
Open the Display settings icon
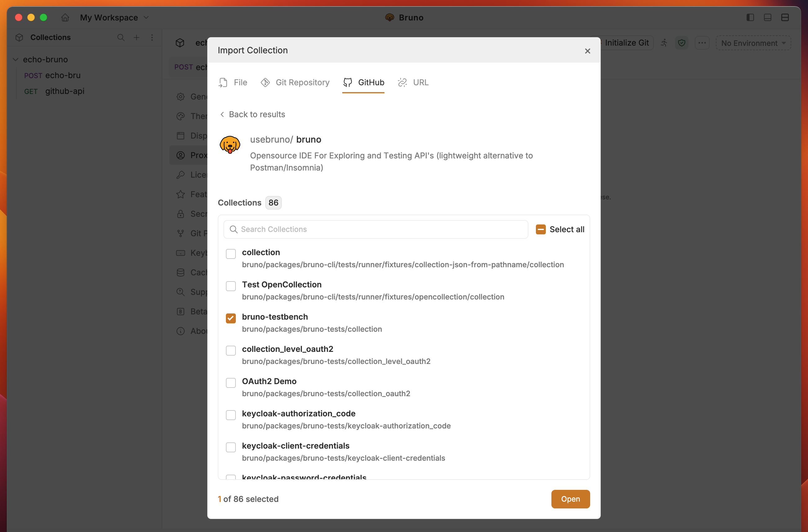click(x=181, y=136)
